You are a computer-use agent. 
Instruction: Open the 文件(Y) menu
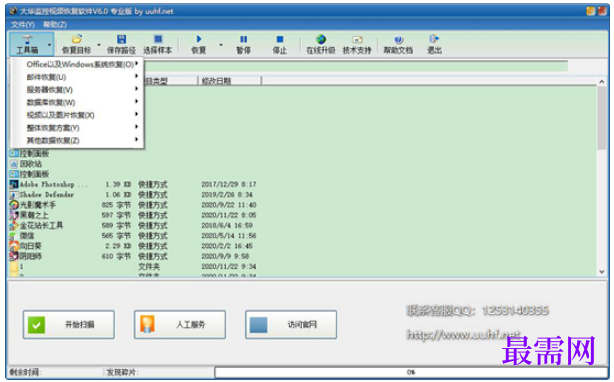tap(23, 25)
